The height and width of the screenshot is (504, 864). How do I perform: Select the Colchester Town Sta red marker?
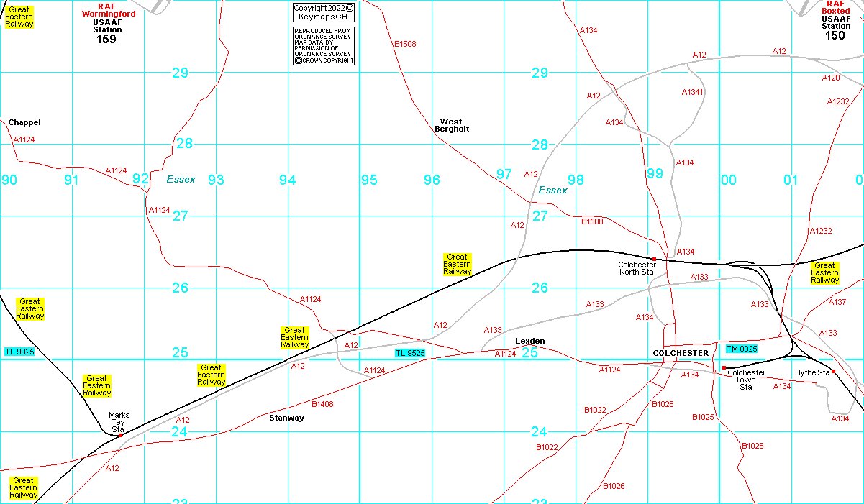click(724, 367)
